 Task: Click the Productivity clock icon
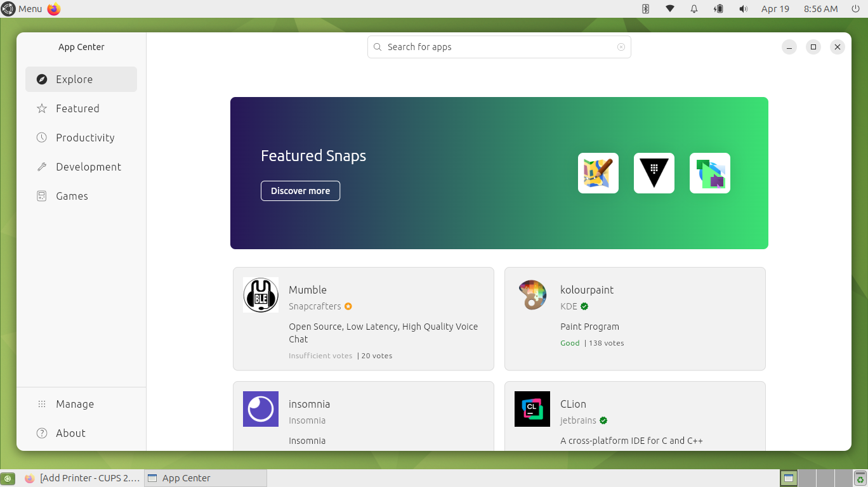(x=42, y=138)
